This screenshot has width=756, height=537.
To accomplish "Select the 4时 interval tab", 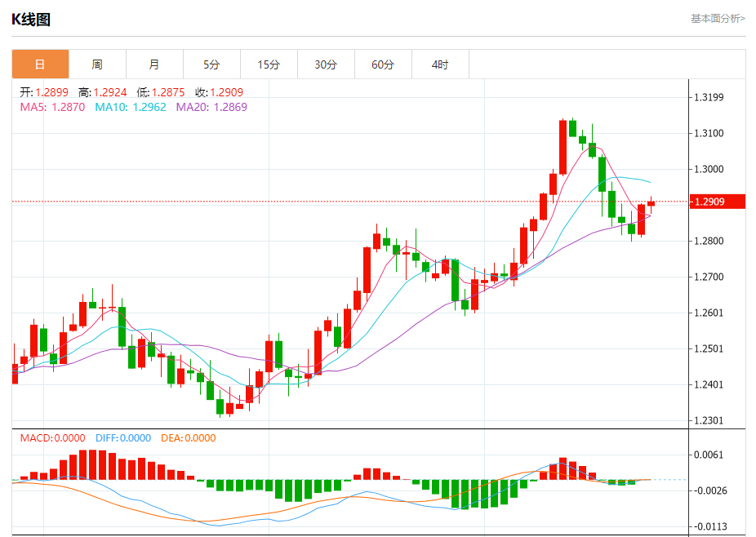I will [x=440, y=64].
